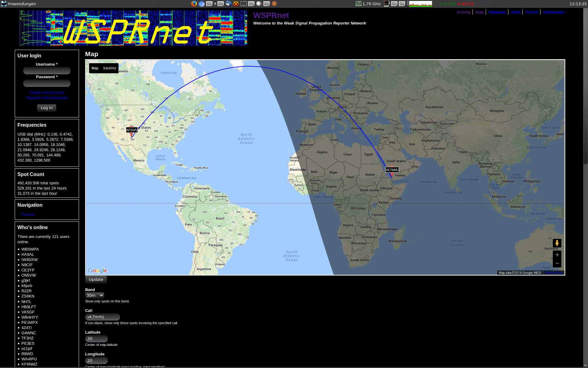588x368 pixels.
Task: Click the Google logo on the map
Action: click(x=97, y=270)
